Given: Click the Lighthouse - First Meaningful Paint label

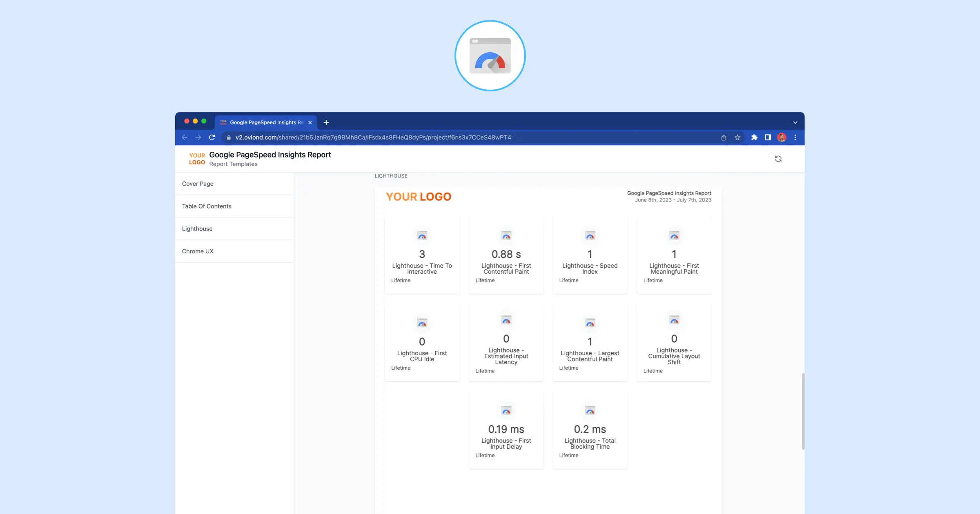Looking at the screenshot, I should coord(674,268).
